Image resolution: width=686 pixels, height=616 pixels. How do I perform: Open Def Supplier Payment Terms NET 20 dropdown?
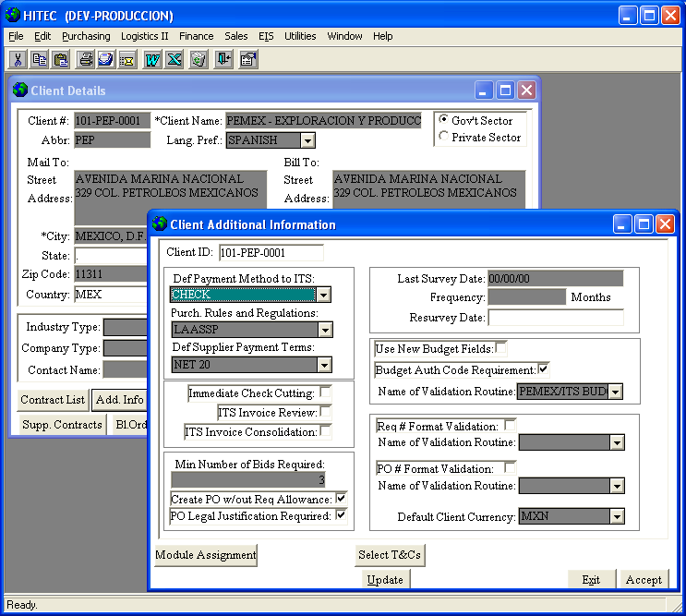[x=324, y=365]
